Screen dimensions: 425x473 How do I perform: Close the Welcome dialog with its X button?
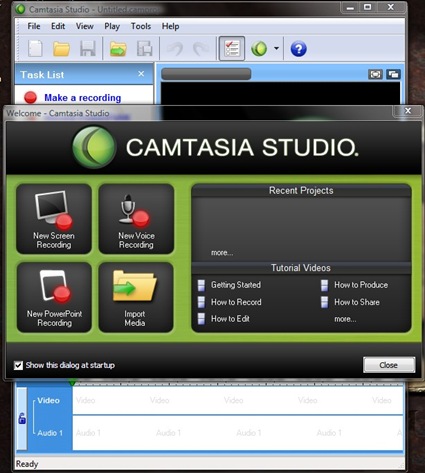pos(408,111)
